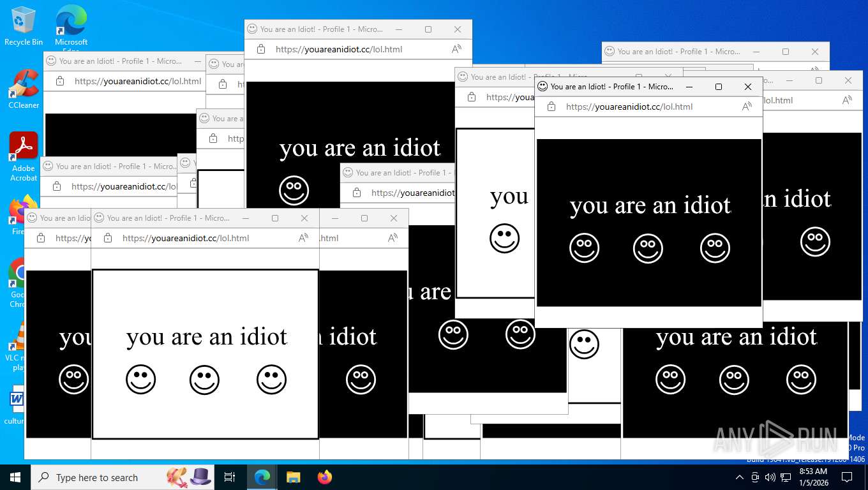Open the network status tray icon

pos(786,477)
